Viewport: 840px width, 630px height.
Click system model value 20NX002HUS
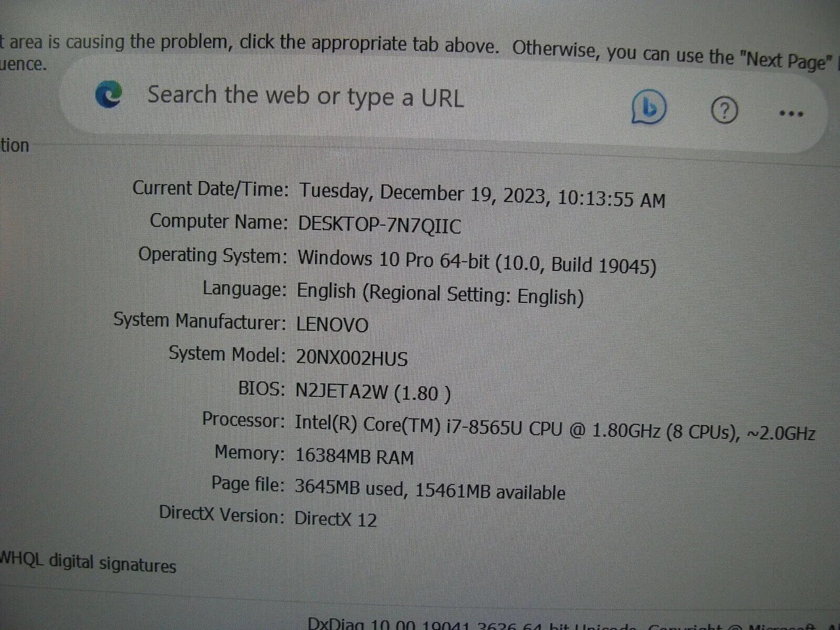pos(352,358)
